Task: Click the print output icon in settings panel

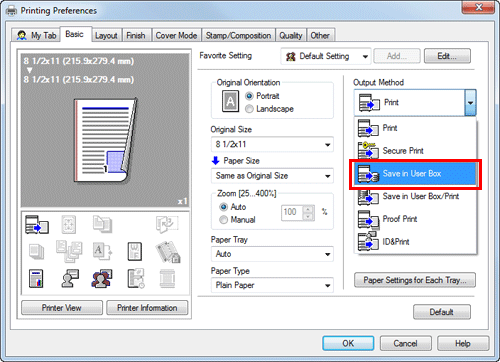Action: [x=37, y=224]
